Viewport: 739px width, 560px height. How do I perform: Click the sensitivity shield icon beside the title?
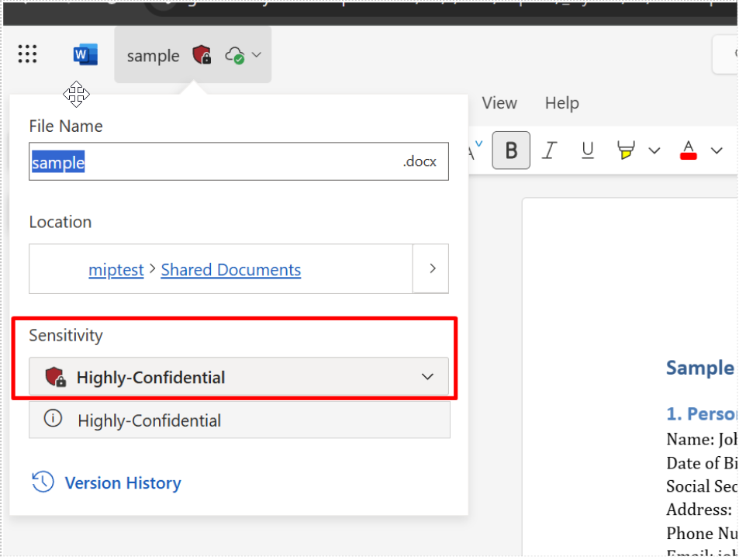[x=202, y=55]
